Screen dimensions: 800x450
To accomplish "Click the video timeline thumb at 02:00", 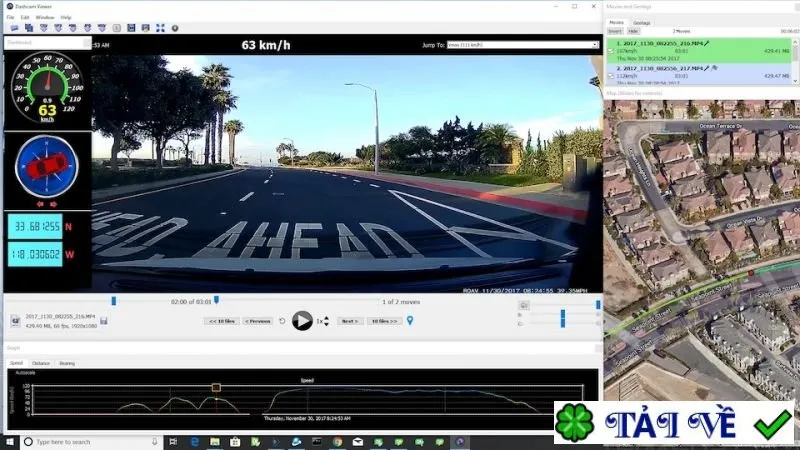I will pos(216,300).
